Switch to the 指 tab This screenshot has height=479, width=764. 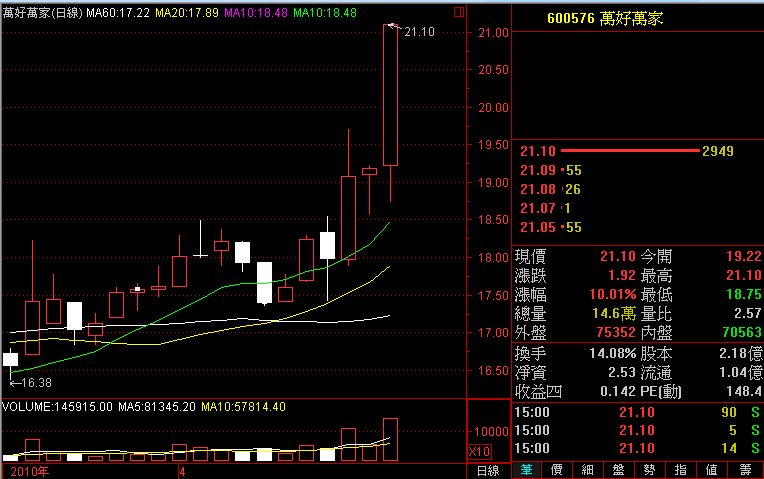680,470
